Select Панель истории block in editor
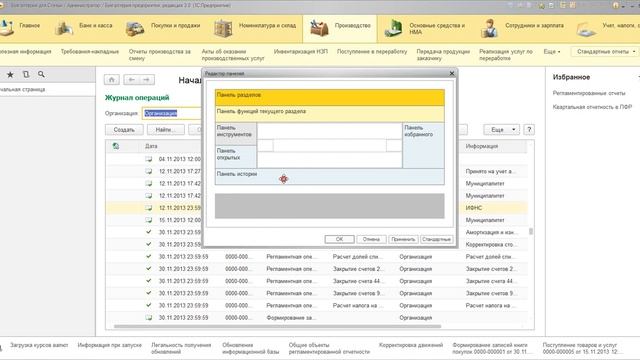The width and height of the screenshot is (640, 360). (330, 177)
